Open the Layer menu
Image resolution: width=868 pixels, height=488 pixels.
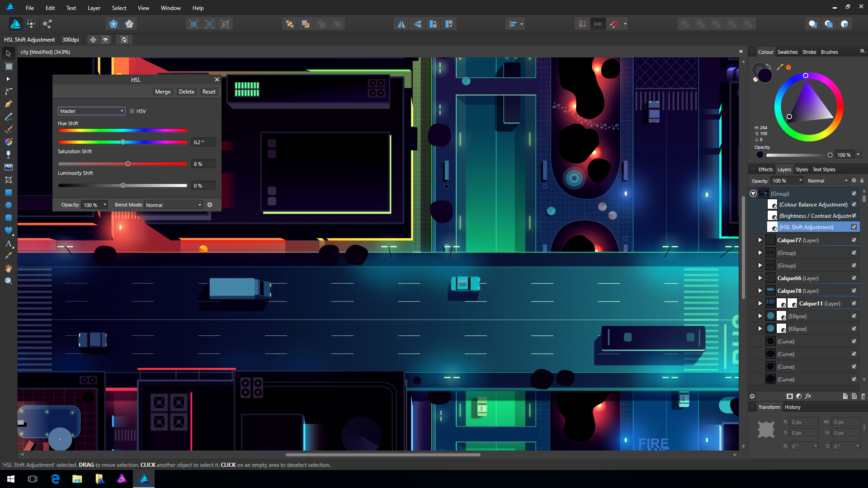(94, 8)
